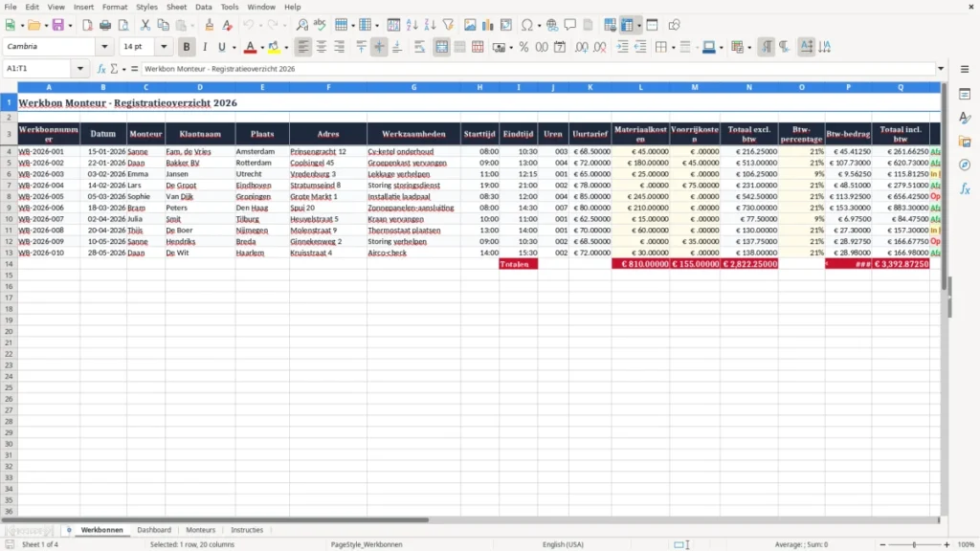Open the sidebar Gallery icon

(965, 142)
